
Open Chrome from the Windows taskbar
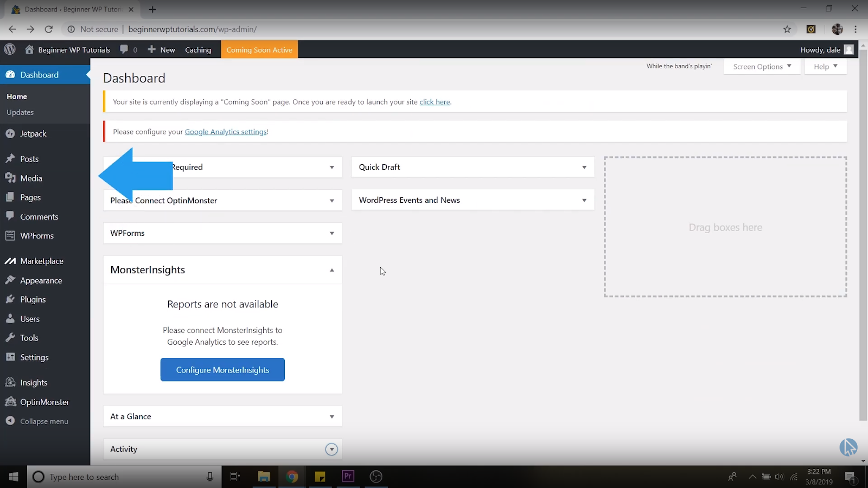(292, 477)
